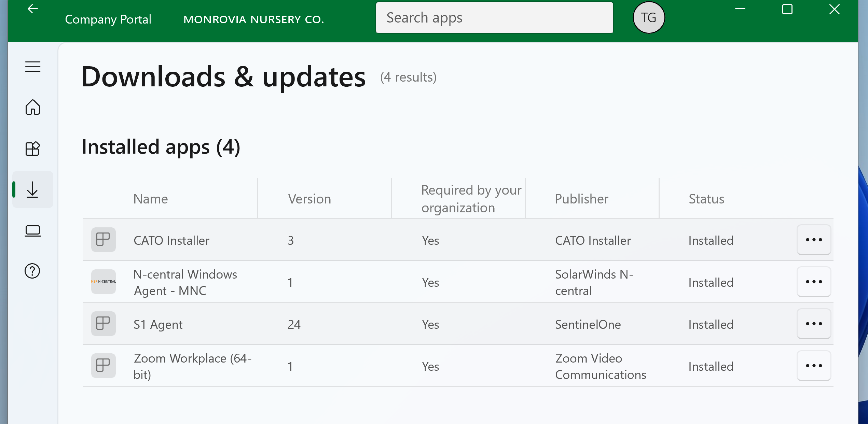Open more options for S1 Agent

(814, 324)
